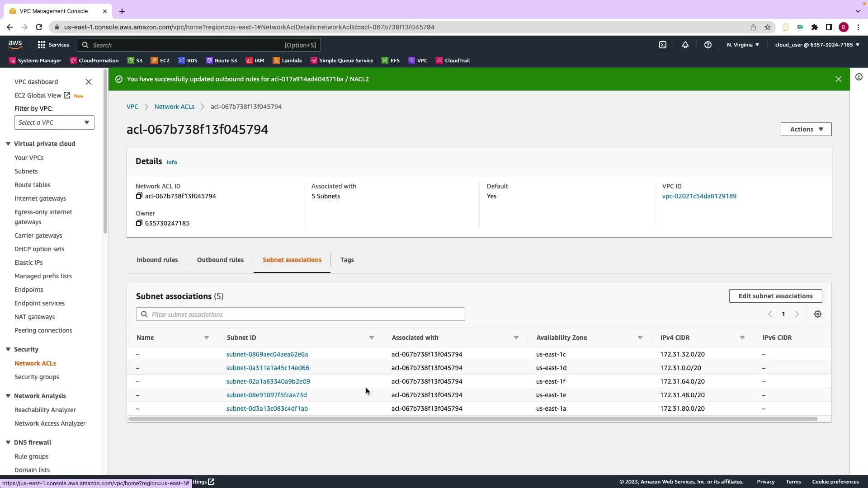Open the Select a VPC dropdown

[x=54, y=122]
